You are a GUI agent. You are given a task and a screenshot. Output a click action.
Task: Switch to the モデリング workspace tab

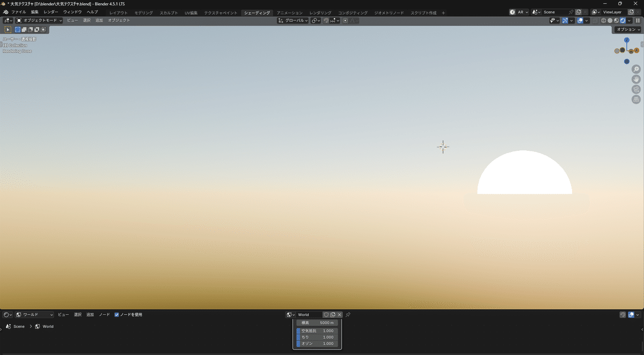pos(143,12)
